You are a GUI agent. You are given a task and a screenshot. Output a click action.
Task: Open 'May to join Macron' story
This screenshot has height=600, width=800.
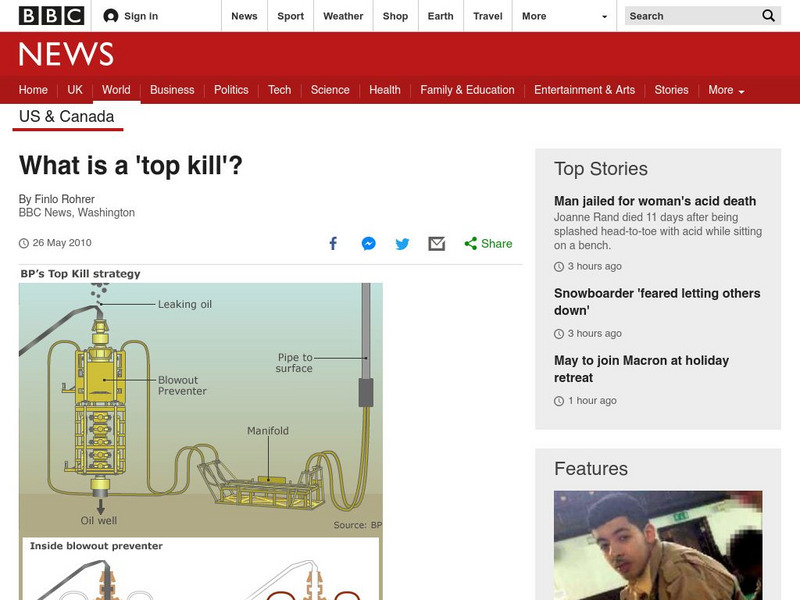(641, 369)
